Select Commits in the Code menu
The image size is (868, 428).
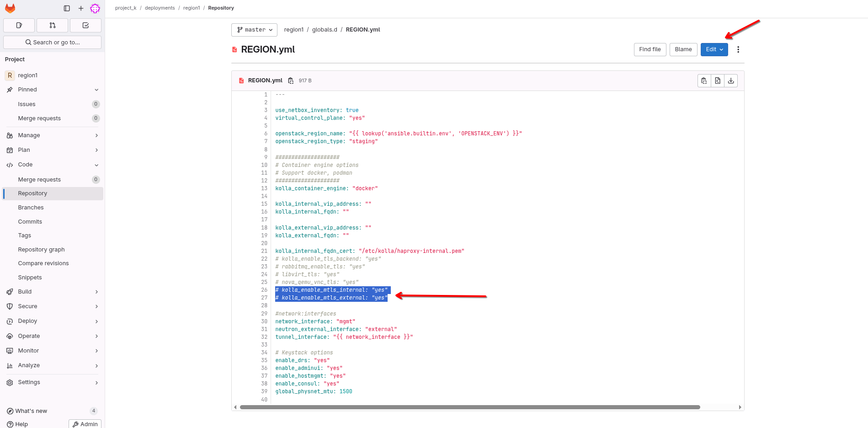tap(30, 222)
